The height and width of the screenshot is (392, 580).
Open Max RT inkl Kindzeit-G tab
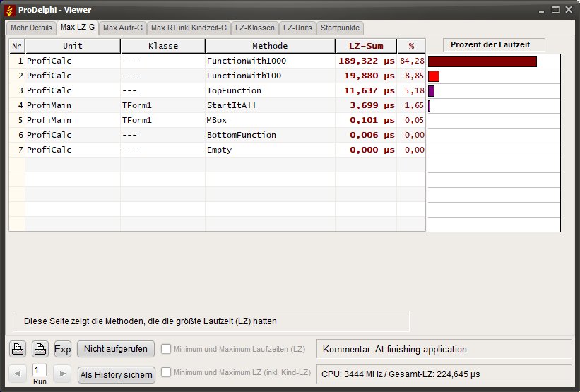189,28
